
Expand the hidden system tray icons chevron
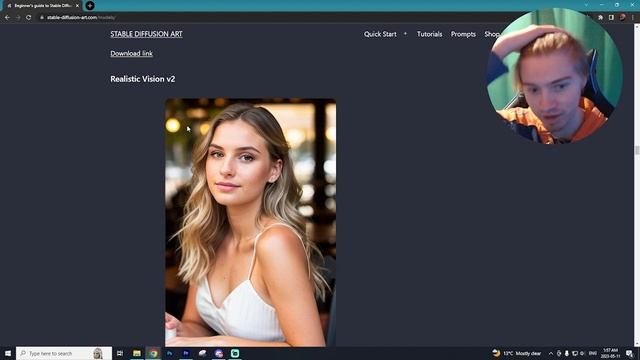point(551,353)
